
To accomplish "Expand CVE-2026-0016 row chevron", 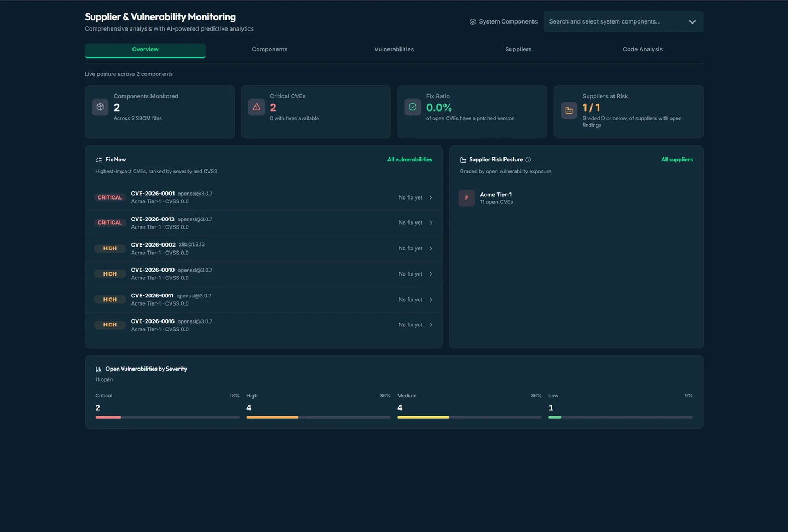I will 431,325.
